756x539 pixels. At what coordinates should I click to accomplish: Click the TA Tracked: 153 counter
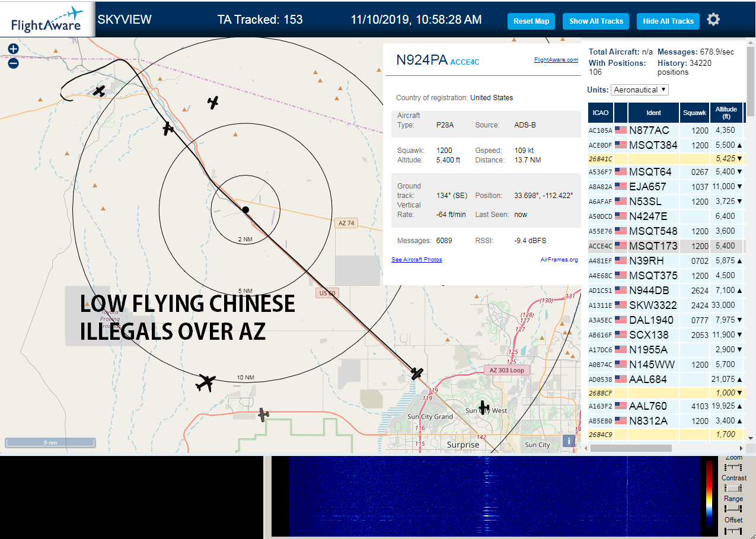pyautogui.click(x=260, y=20)
